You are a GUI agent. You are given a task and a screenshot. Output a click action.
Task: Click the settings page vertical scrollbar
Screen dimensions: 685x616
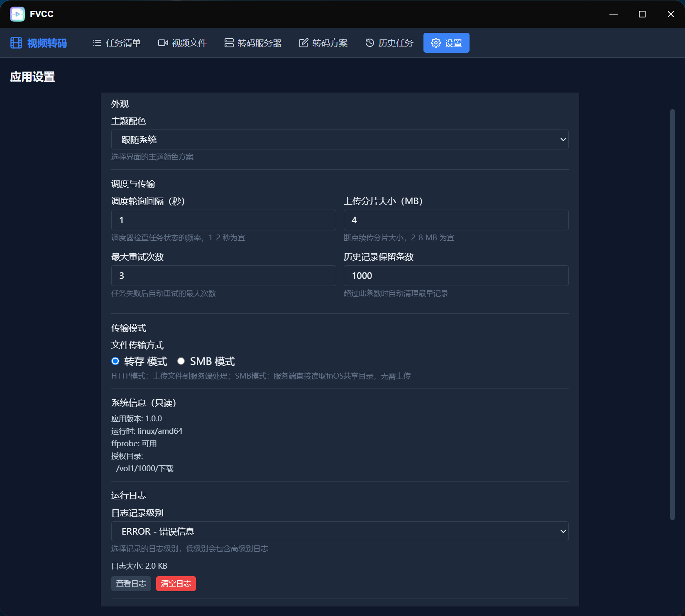(673, 314)
